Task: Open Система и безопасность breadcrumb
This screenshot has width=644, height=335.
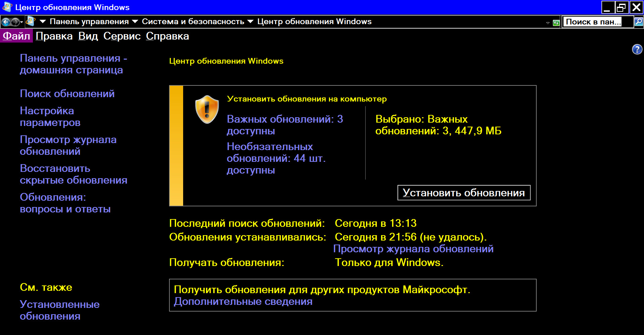Action: [x=193, y=21]
